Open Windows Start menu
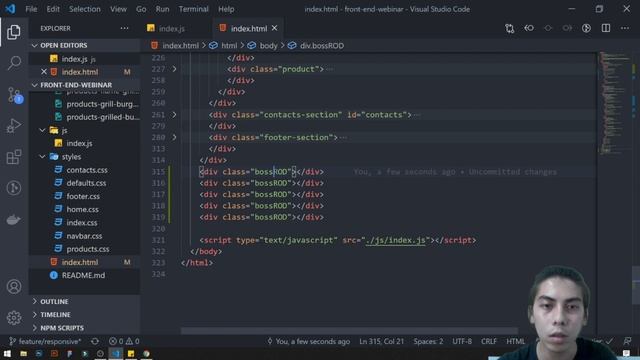The width and height of the screenshot is (640, 360). pyautogui.click(x=7, y=353)
